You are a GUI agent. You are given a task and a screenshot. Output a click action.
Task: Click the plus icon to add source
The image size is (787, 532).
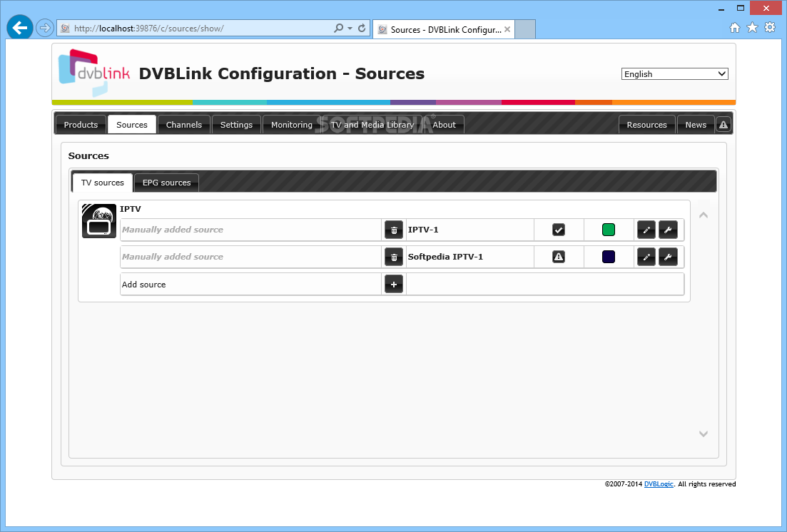pos(394,284)
